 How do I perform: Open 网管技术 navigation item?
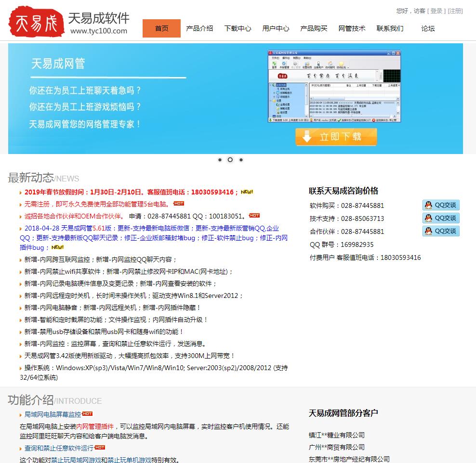click(x=352, y=28)
